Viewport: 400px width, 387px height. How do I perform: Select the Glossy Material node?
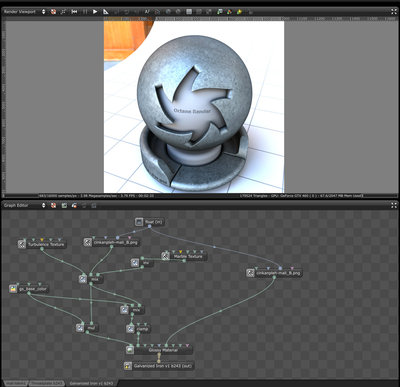coord(159,350)
